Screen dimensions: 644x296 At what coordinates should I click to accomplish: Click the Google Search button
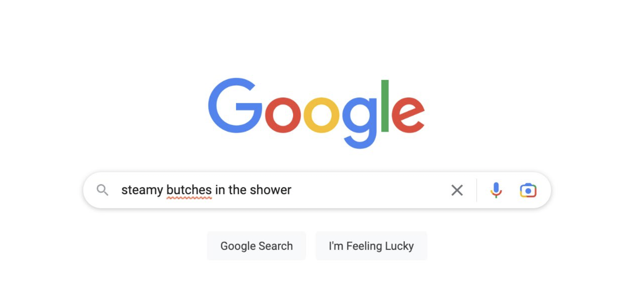click(256, 246)
